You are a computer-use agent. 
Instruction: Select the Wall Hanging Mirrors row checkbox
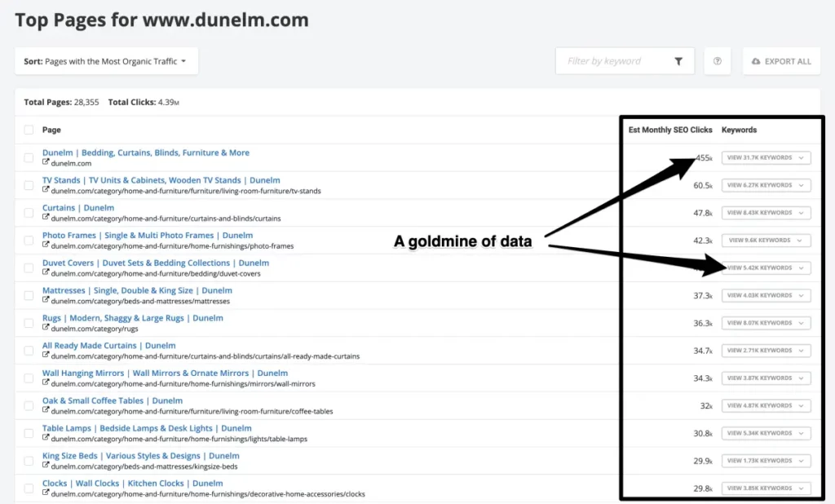pyautogui.click(x=29, y=378)
